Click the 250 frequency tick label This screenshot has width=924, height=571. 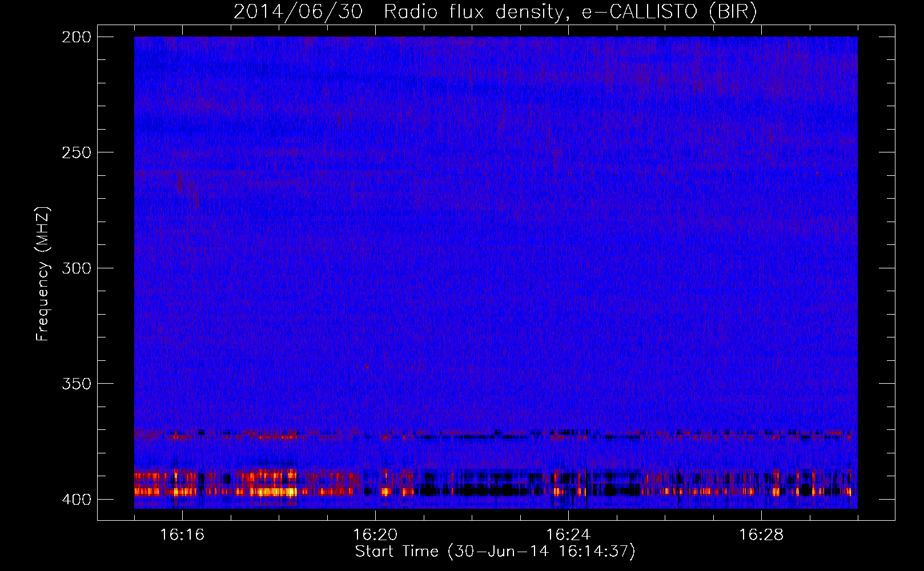pos(76,152)
